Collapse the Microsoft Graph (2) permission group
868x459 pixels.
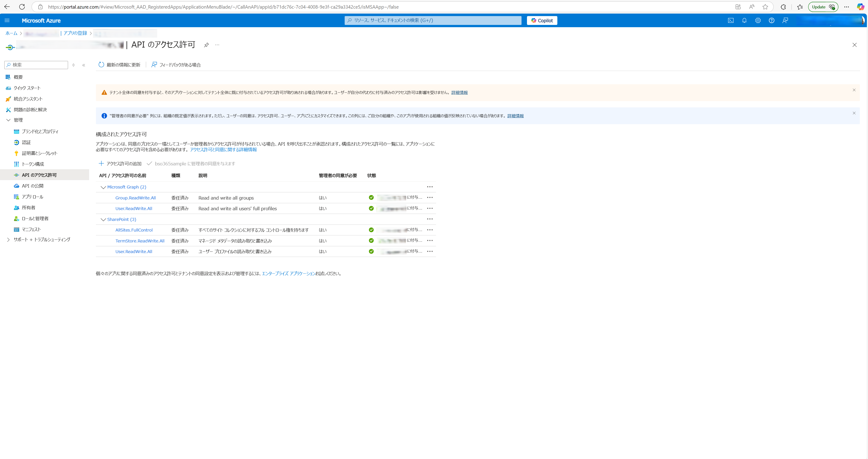(103, 187)
